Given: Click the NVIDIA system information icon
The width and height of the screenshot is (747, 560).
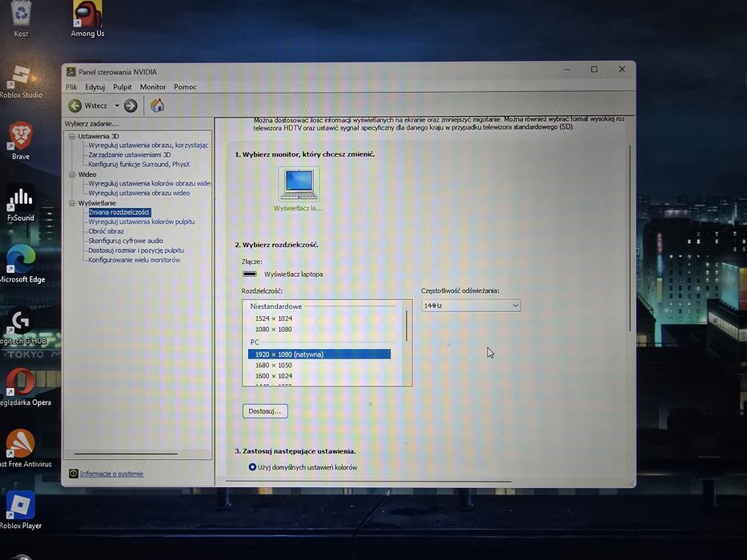Looking at the screenshot, I should pos(74,474).
